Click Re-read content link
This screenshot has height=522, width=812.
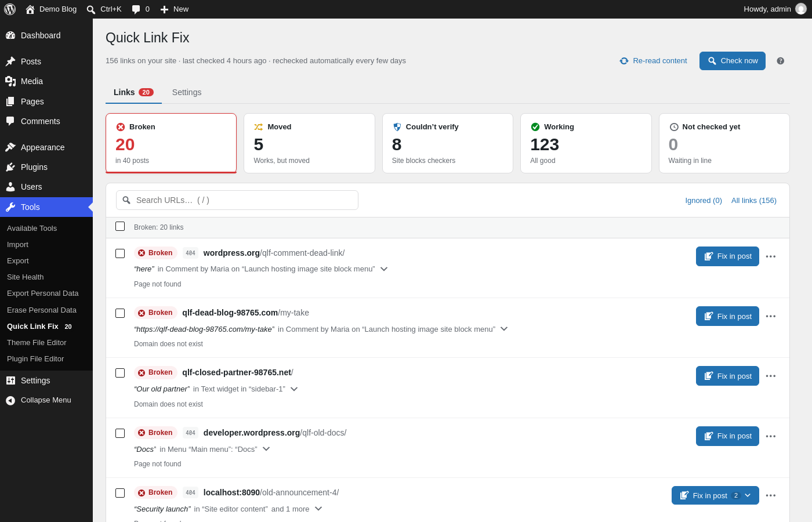653,61
